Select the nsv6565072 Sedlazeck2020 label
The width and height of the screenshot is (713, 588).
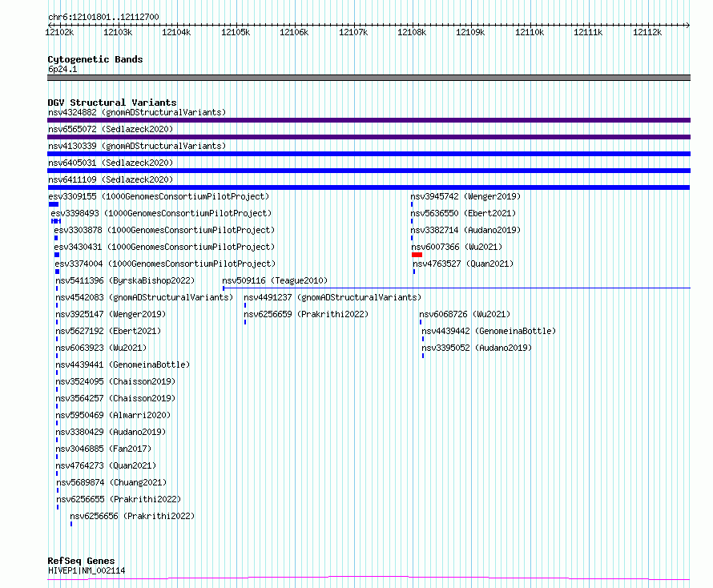click(x=111, y=129)
